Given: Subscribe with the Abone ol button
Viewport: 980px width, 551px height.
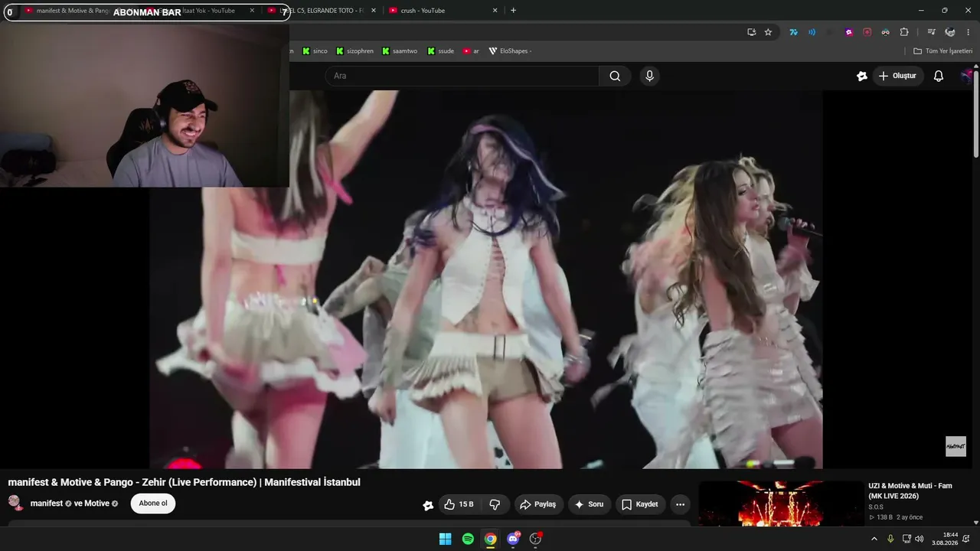Looking at the screenshot, I should pyautogui.click(x=153, y=504).
